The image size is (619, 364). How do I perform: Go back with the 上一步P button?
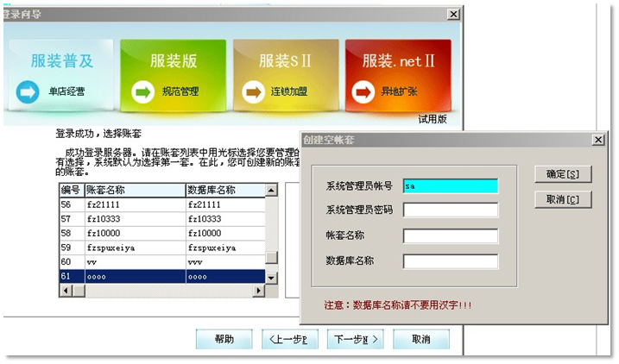click(x=290, y=339)
